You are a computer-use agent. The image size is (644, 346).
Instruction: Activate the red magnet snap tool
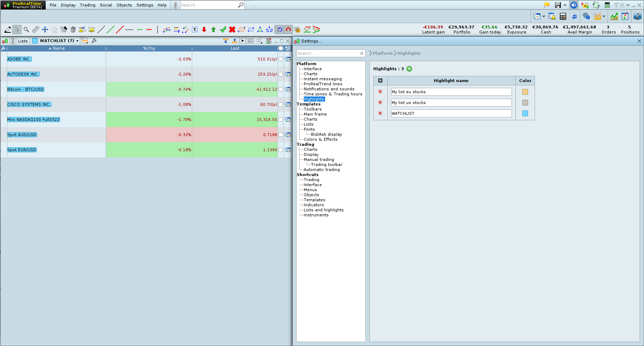pyautogui.click(x=288, y=30)
